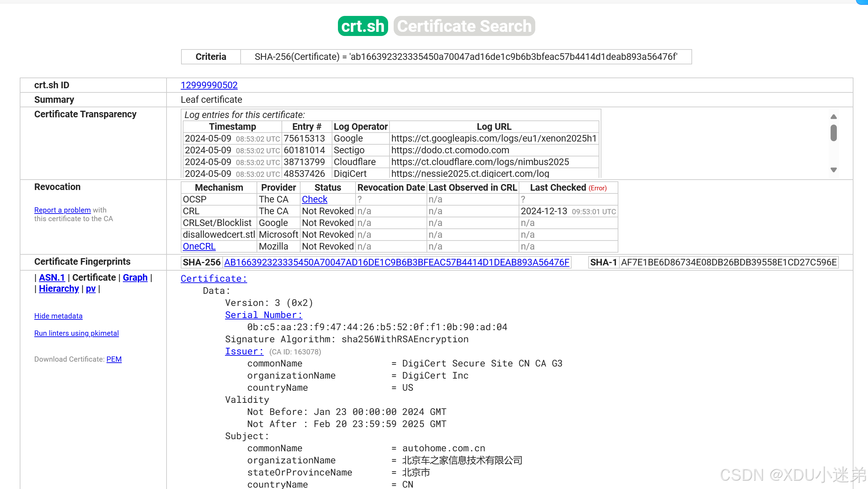Switch to ASN.1 view
The width and height of the screenshot is (868, 489).
[x=52, y=278]
